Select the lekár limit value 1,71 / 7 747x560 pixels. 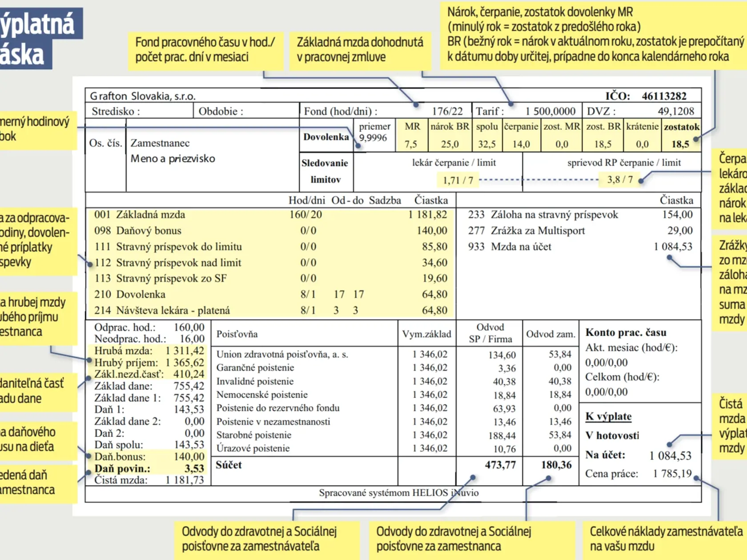click(458, 180)
